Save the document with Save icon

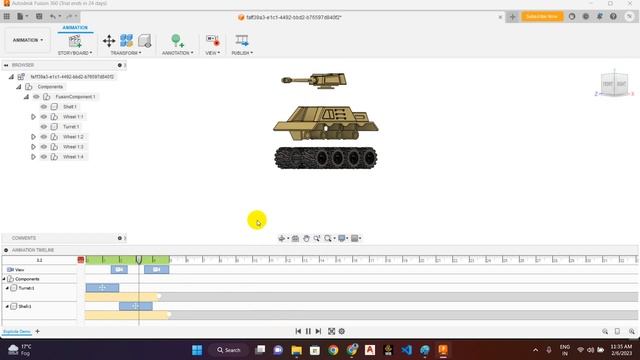[x=39, y=16]
